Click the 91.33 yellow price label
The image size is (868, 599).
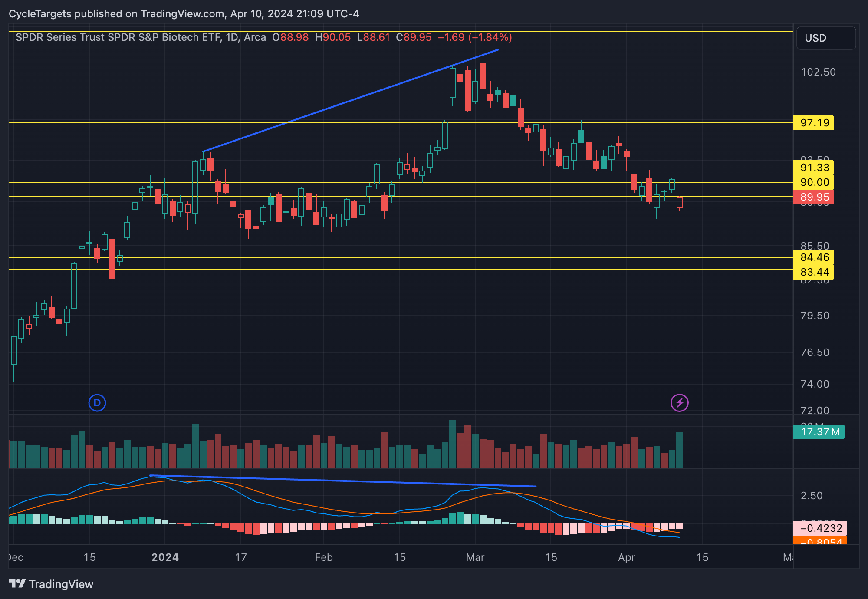814,168
